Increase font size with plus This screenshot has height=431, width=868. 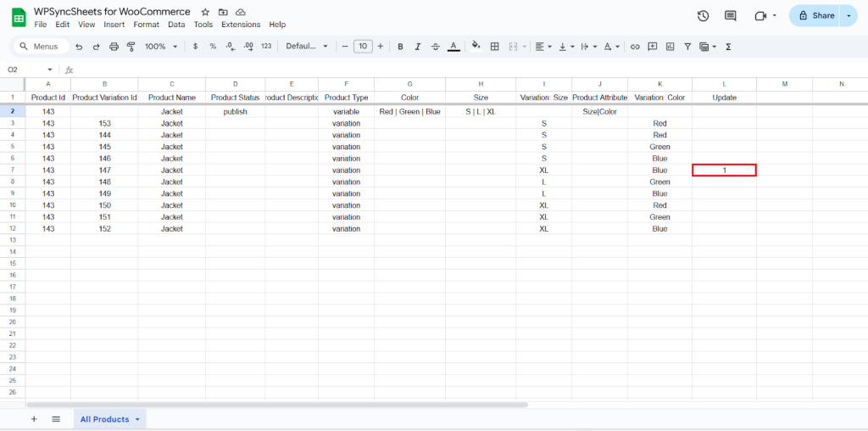381,47
